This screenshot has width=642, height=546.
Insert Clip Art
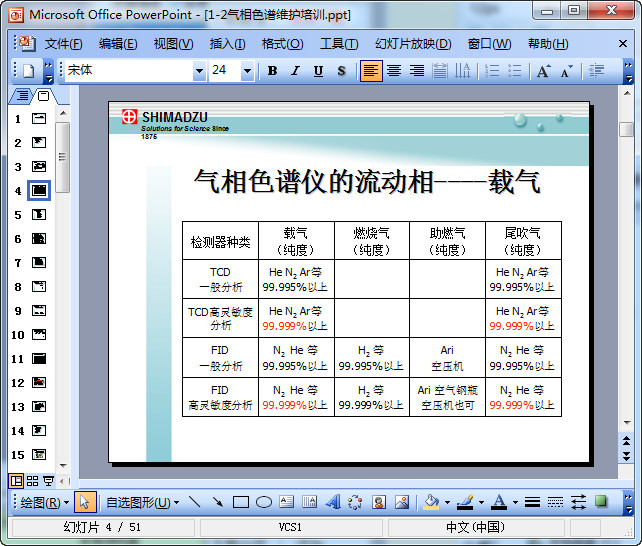point(379,502)
